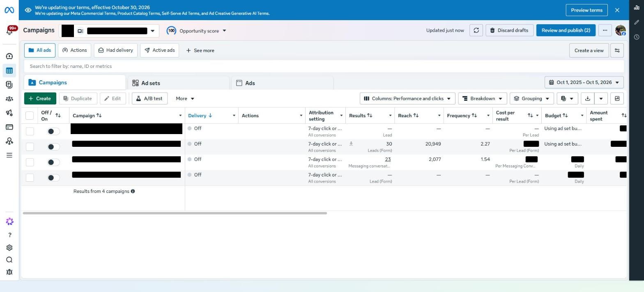Expand the Grouping dropdown
This screenshot has width=644, height=292.
(x=532, y=99)
